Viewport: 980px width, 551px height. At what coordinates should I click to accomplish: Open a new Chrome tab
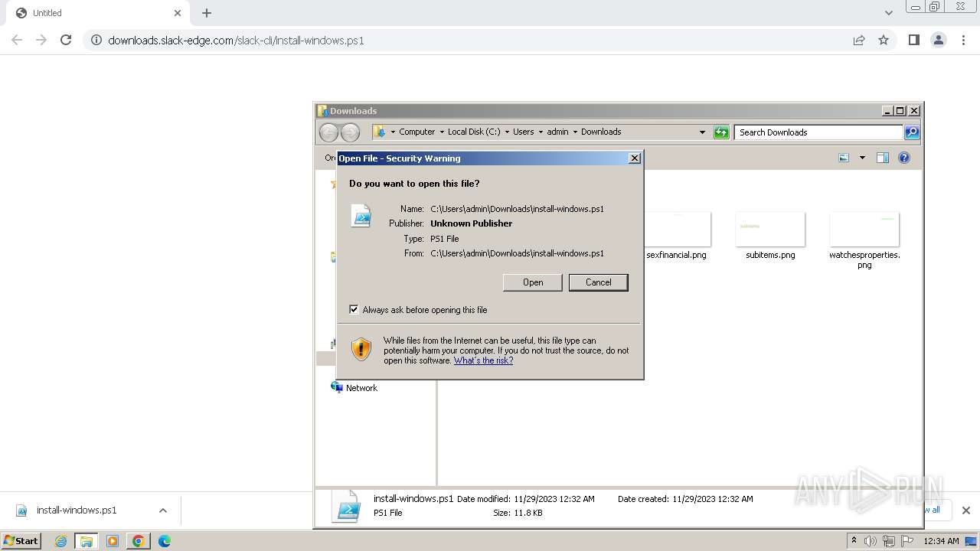click(207, 13)
